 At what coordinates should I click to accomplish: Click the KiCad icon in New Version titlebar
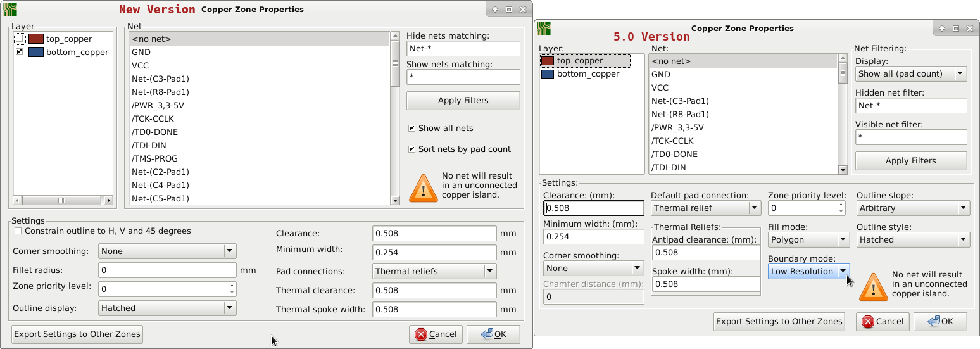pos(10,10)
